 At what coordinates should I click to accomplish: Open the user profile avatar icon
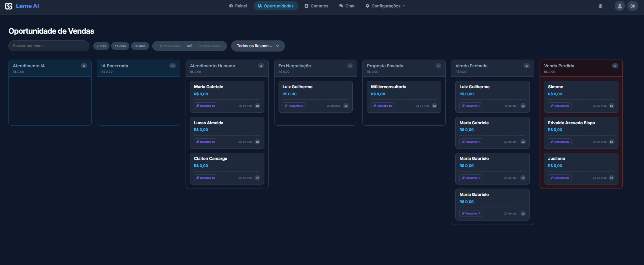(x=619, y=6)
